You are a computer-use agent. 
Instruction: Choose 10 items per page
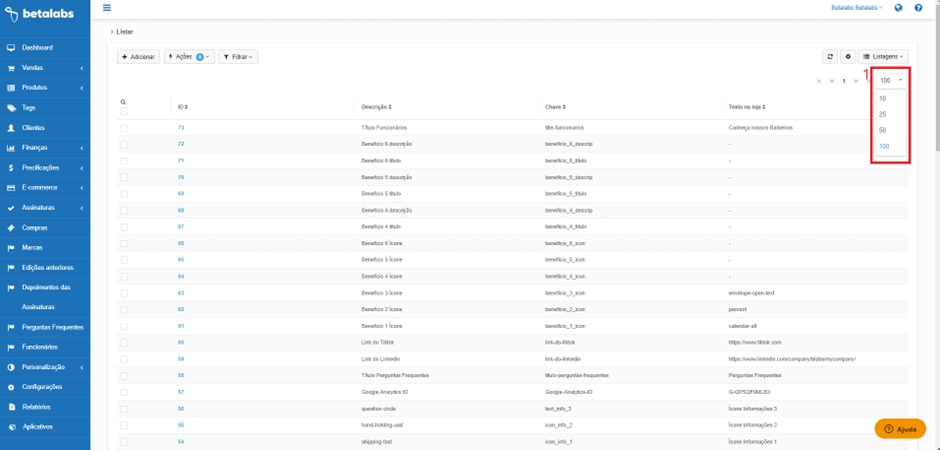click(x=890, y=99)
